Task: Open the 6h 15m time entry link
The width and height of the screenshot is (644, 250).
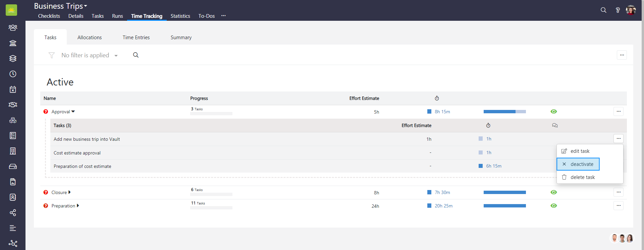Action: click(x=494, y=166)
